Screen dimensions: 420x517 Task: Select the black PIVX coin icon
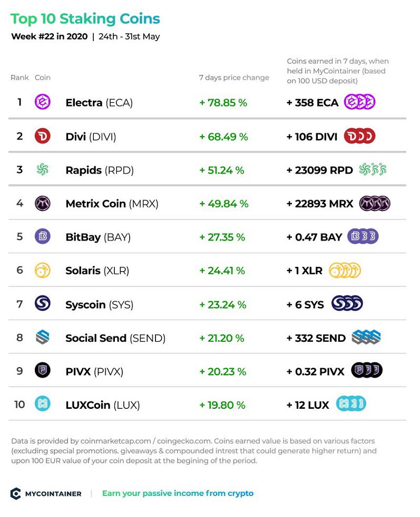click(x=43, y=370)
